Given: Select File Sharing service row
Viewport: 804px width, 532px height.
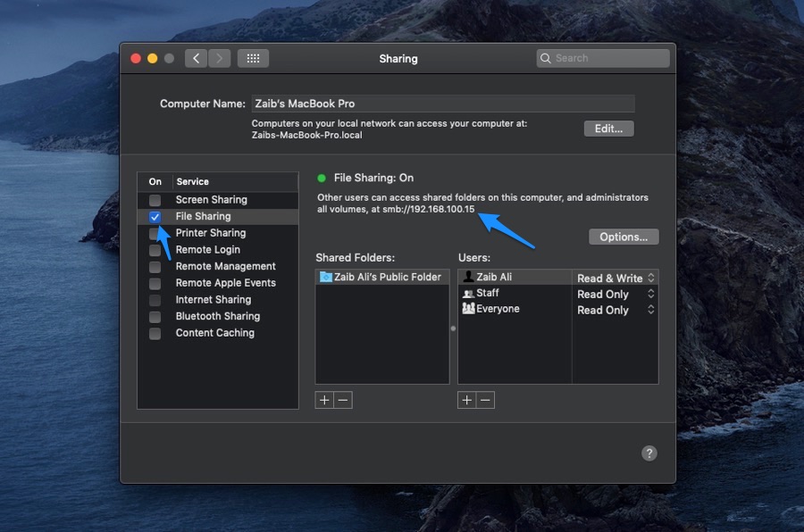Looking at the screenshot, I should pos(218,216).
